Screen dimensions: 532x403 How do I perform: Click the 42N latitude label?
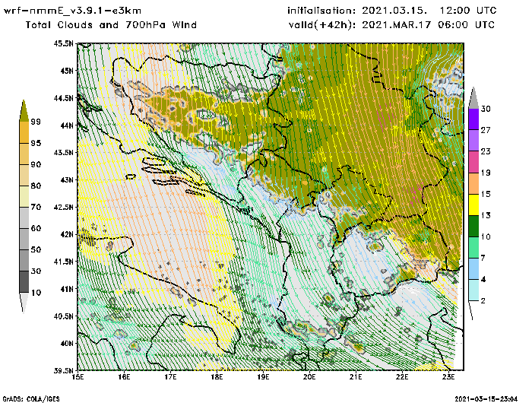67,234
